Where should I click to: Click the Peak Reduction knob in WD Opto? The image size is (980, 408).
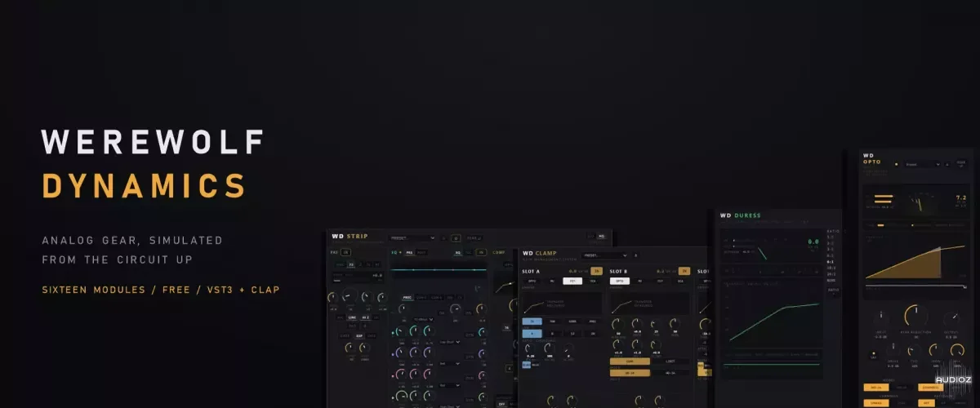[915, 316]
